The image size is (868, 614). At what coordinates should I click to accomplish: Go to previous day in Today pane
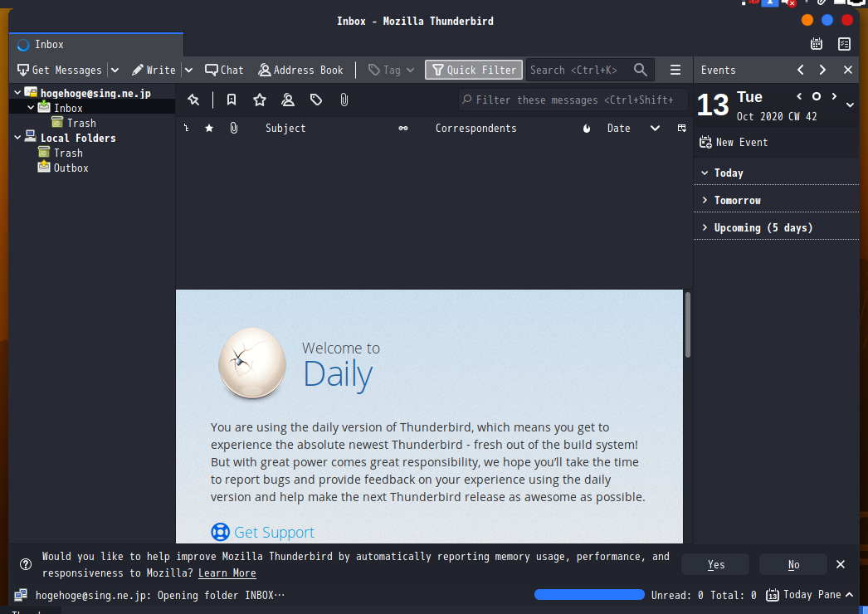799,96
